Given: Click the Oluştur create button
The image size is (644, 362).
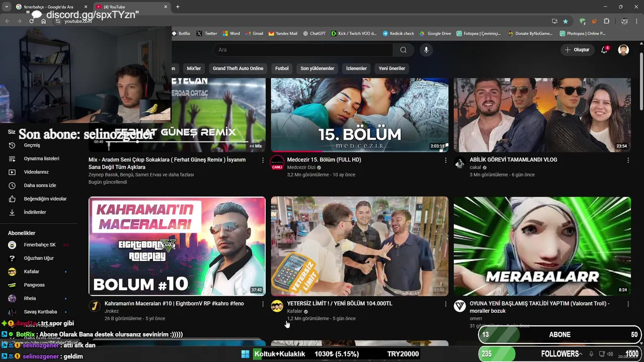Looking at the screenshot, I should point(577,50).
